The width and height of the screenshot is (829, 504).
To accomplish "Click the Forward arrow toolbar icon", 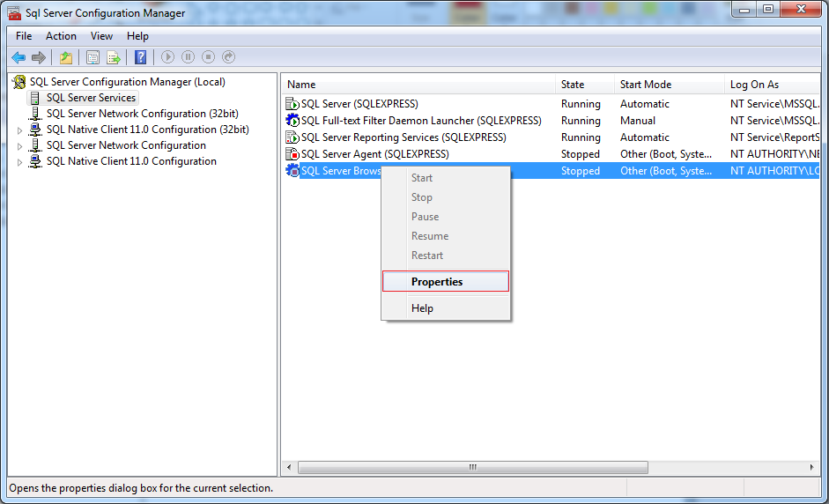I will [39, 57].
